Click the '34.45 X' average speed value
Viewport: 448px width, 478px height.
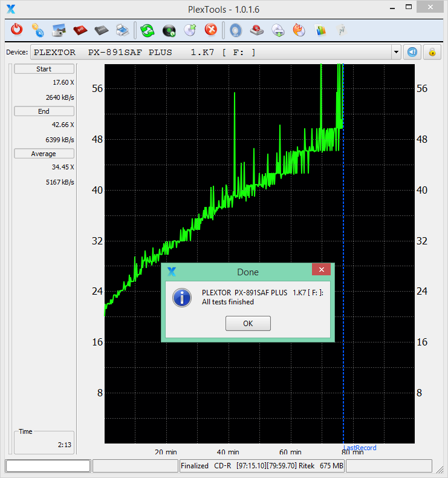click(x=63, y=167)
